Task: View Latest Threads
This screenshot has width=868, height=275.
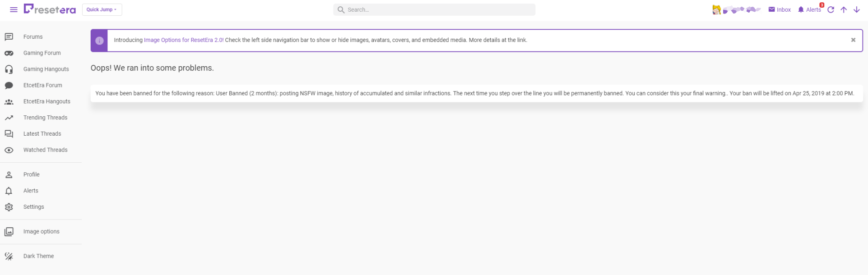Action: (42, 134)
